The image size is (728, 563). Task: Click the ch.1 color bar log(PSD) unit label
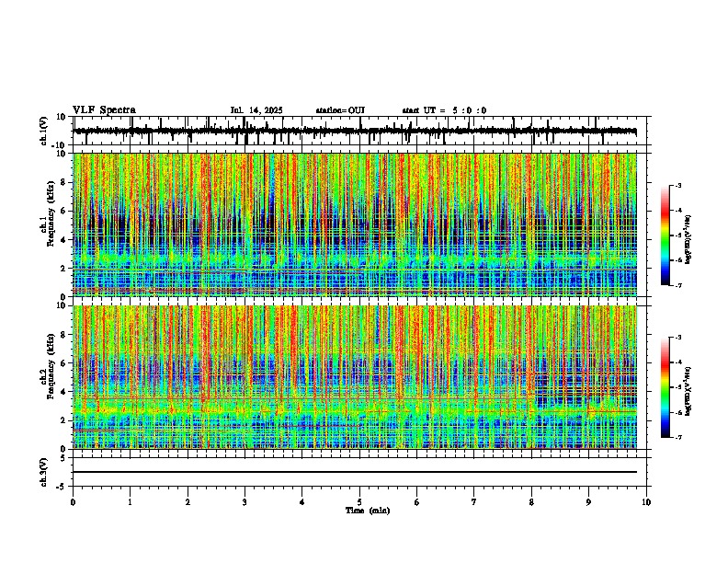(x=688, y=239)
